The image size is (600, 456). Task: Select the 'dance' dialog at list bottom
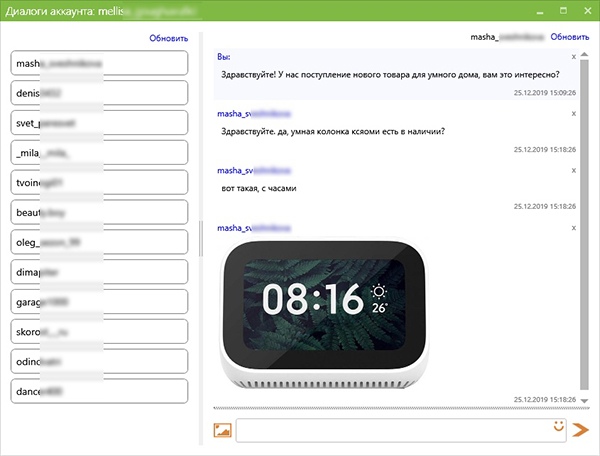(x=99, y=392)
